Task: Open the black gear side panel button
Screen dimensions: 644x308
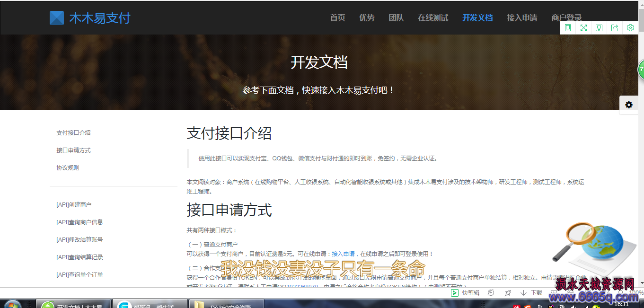Action: tap(629, 105)
